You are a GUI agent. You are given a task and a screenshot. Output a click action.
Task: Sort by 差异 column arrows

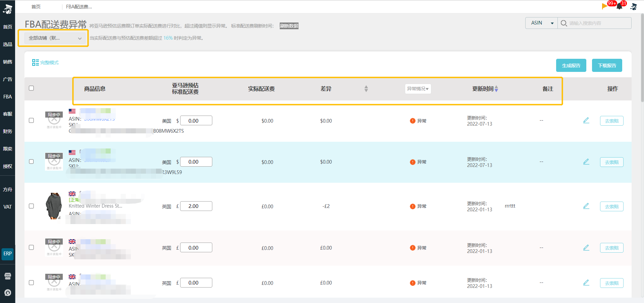pos(366,89)
